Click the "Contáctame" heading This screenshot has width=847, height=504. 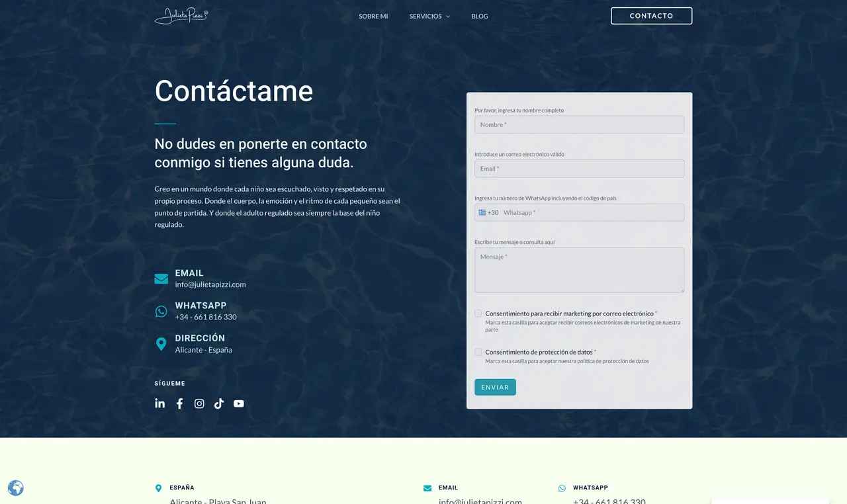click(x=234, y=91)
